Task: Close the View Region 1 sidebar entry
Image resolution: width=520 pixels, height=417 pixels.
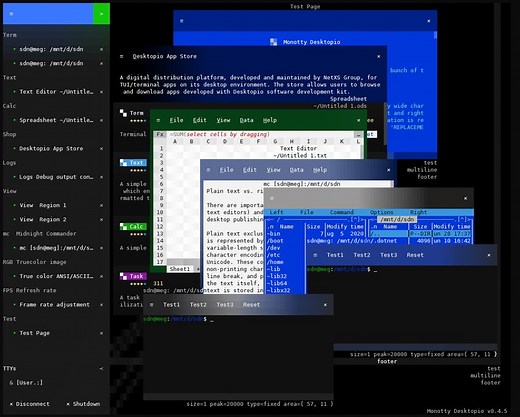Action: click(101, 205)
